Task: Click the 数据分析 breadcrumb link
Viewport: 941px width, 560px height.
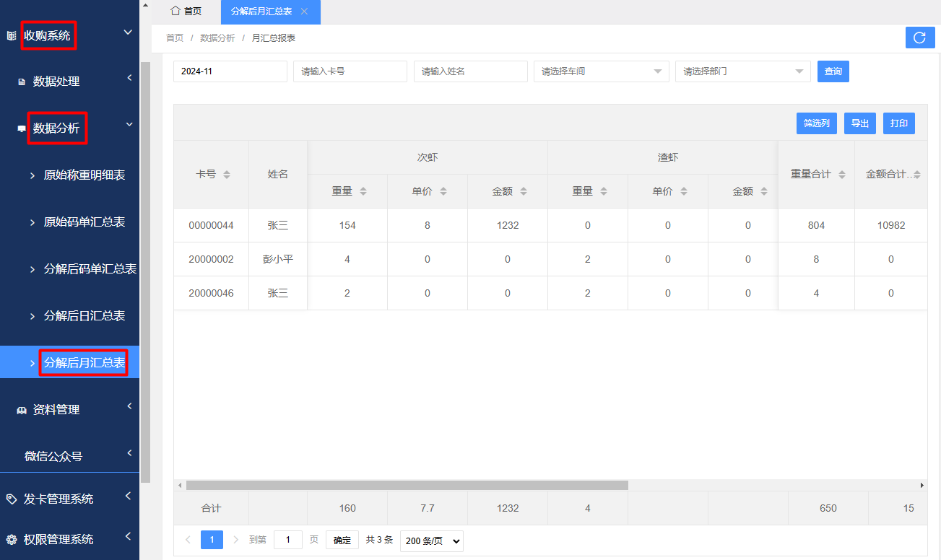Action: pos(217,38)
